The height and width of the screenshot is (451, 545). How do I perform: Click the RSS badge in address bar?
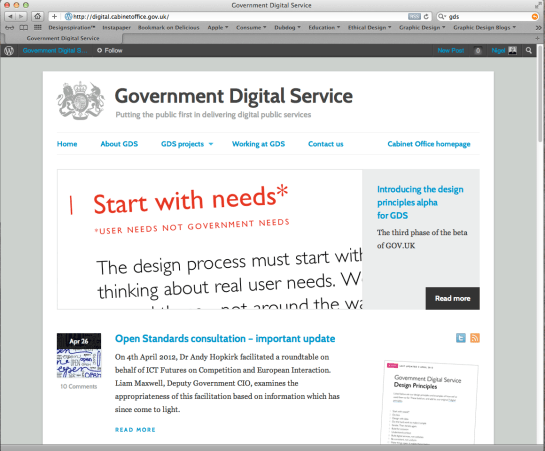414,16
